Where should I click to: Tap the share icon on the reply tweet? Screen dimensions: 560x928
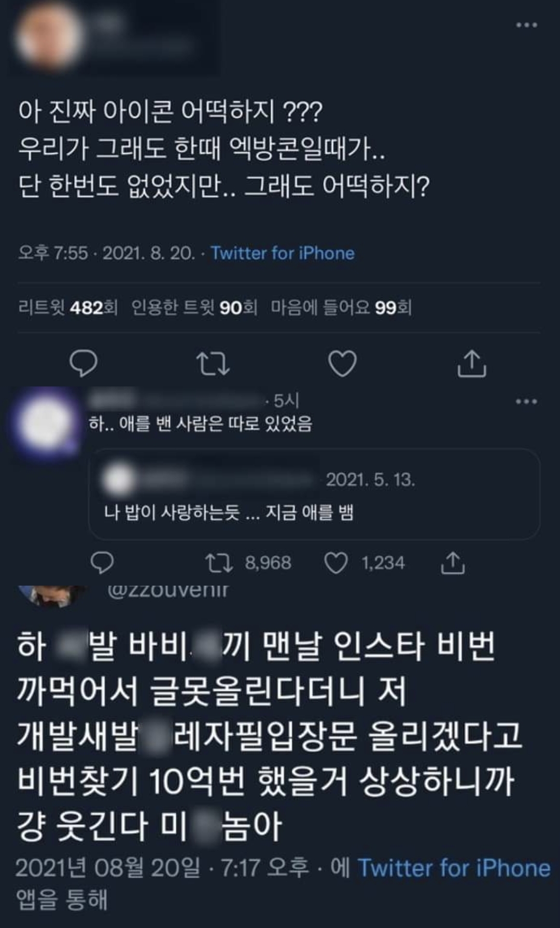453,563
